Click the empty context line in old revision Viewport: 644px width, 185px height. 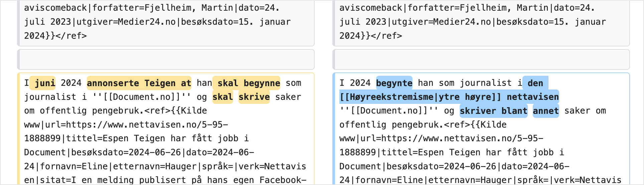click(x=166, y=60)
